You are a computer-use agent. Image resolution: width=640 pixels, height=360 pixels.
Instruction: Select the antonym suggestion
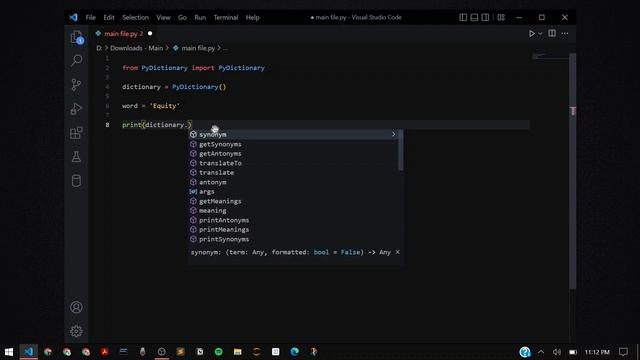293,182
